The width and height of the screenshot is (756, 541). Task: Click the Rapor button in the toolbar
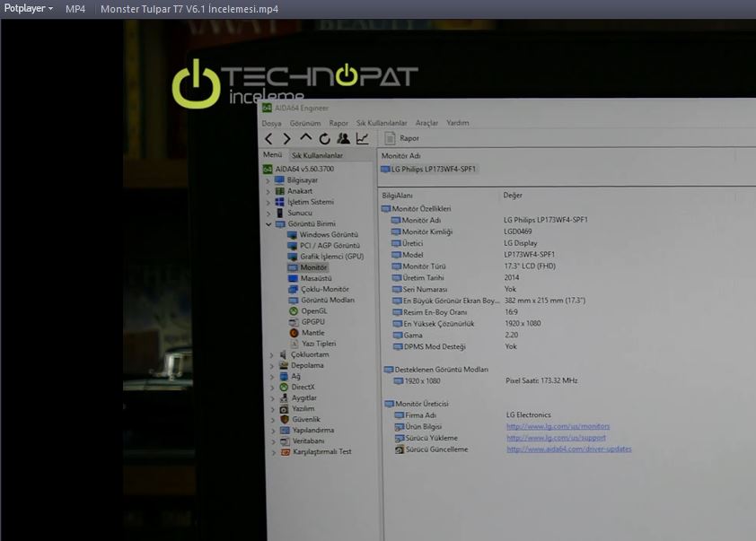coord(401,138)
